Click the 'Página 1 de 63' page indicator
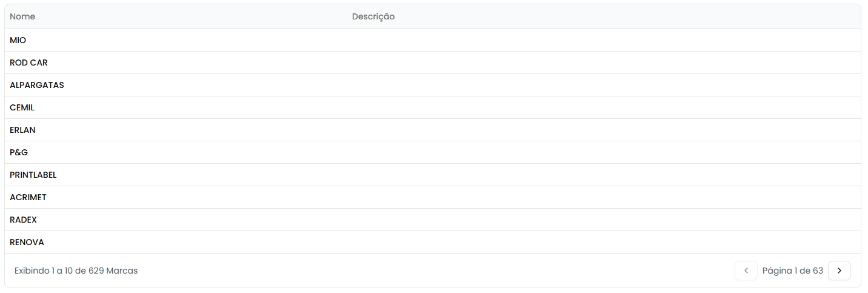Image resolution: width=868 pixels, height=293 pixels. [x=792, y=271]
